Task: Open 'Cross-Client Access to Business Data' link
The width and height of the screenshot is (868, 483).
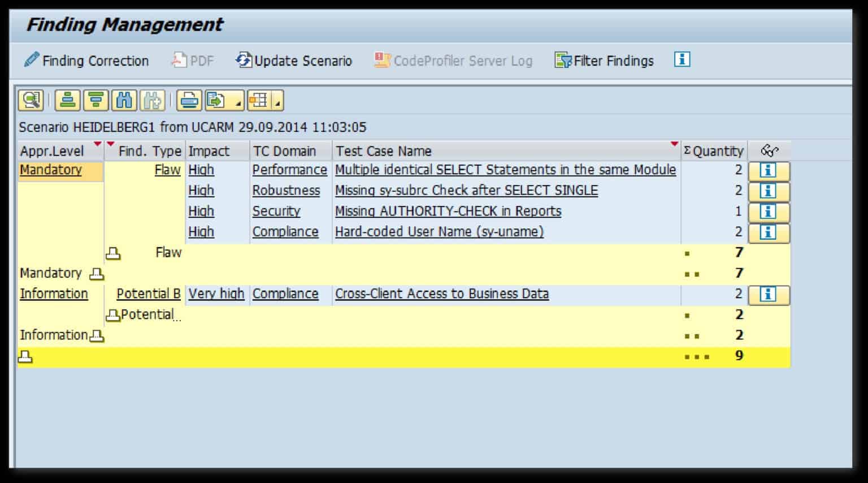Action: [442, 294]
